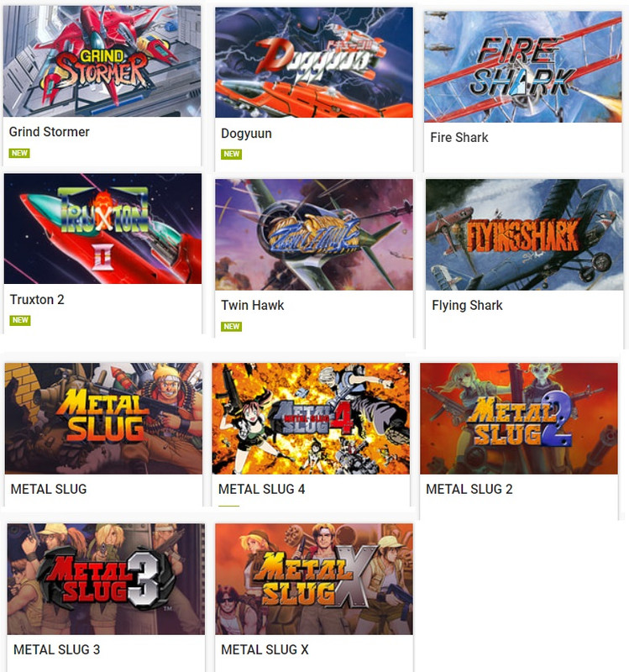
Task: Open the Flying Shark artwork
Action: [x=525, y=235]
